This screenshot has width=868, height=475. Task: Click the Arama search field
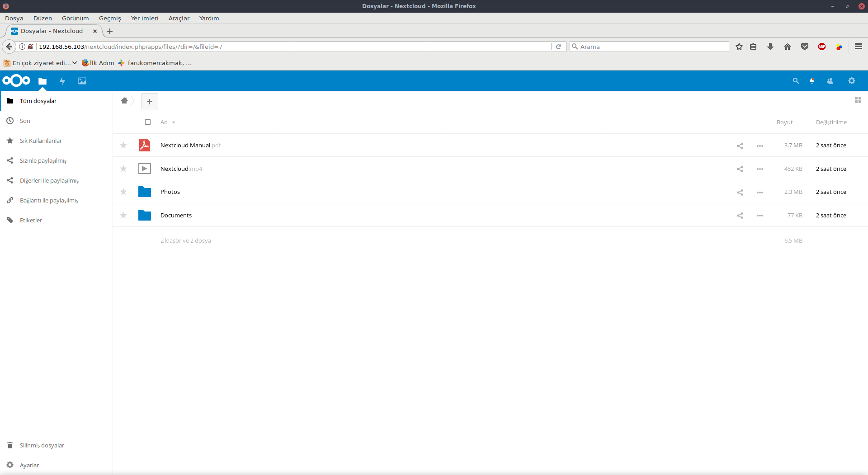pyautogui.click(x=651, y=47)
